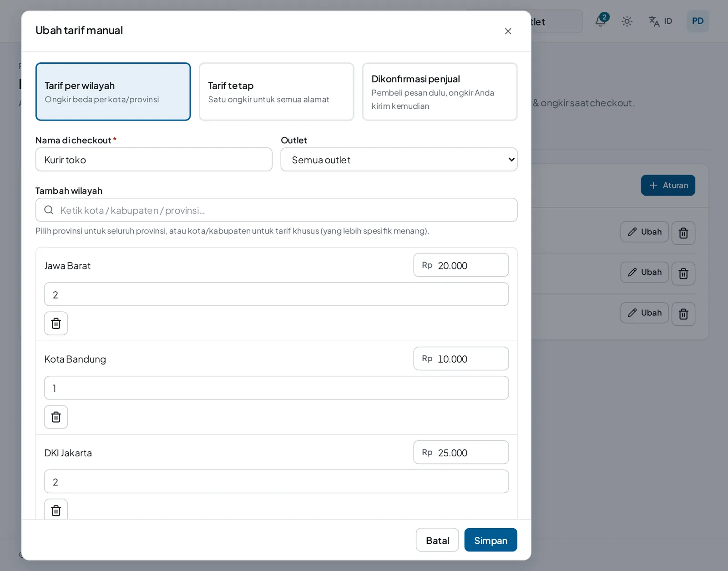728x571 pixels.
Task: Click the third Ubah button in background list
Action: [644, 313]
